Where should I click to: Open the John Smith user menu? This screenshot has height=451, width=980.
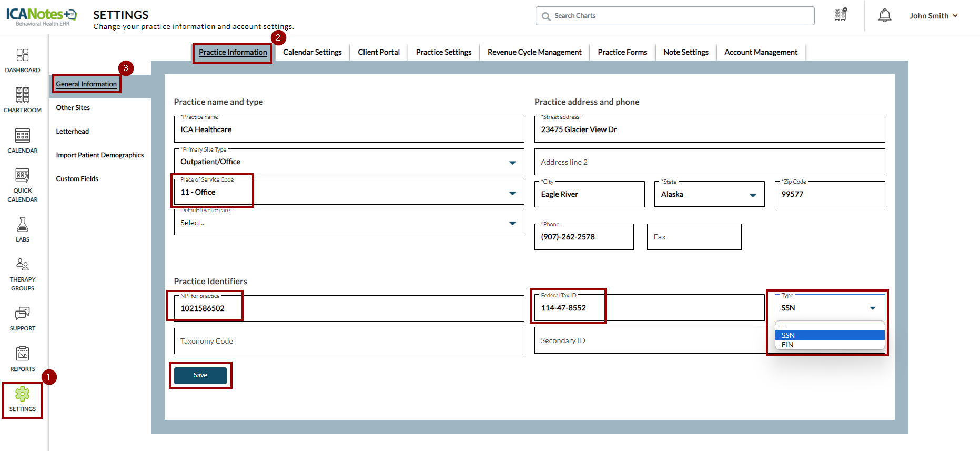tap(933, 16)
